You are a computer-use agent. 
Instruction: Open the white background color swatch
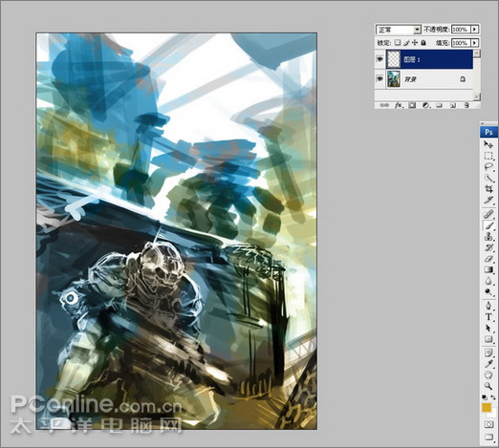(x=494, y=414)
